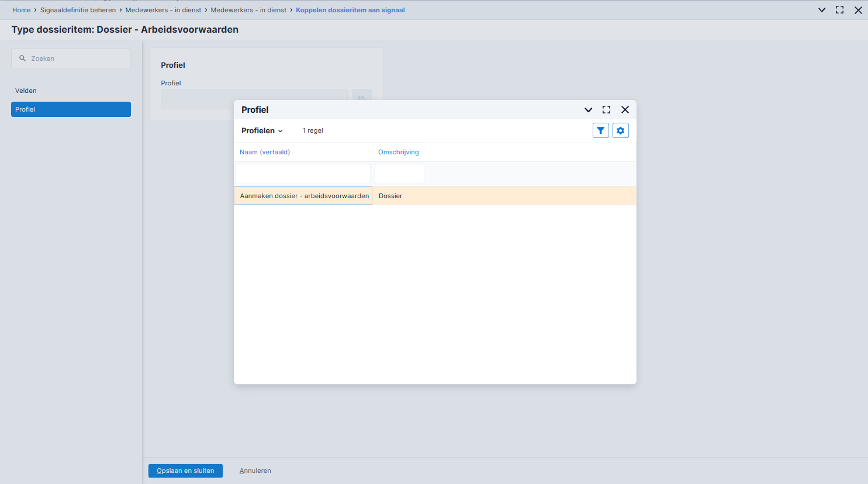Viewport: 868px width, 484px height.
Task: Click the top-right chevron down icon
Action: pyautogui.click(x=822, y=10)
